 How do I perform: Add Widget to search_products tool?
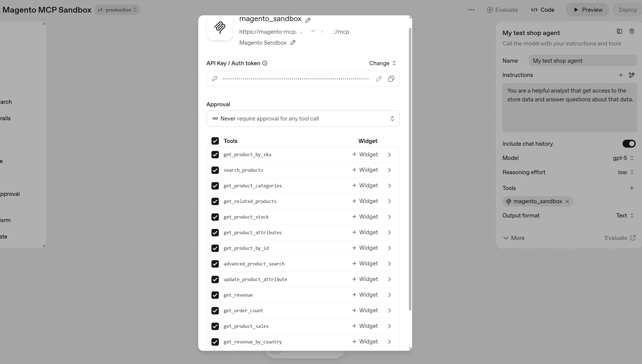[365, 170]
